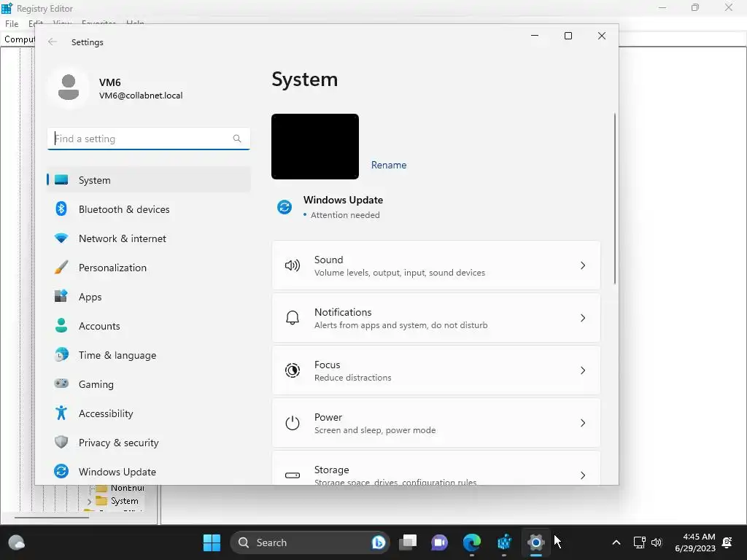The width and height of the screenshot is (747, 560).
Task: Click the Personalization paintbrush icon
Action: tap(61, 267)
